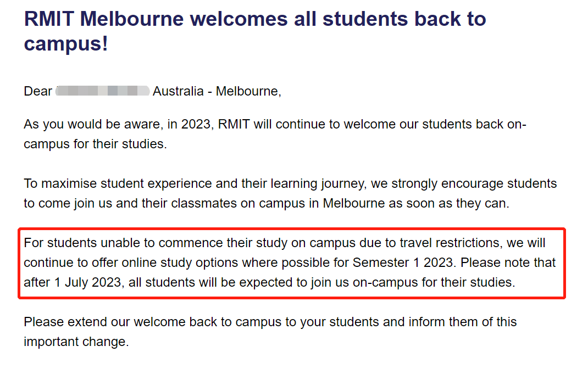This screenshot has width=588, height=374.
Task: Click the phrase important change
Action: [76, 342]
